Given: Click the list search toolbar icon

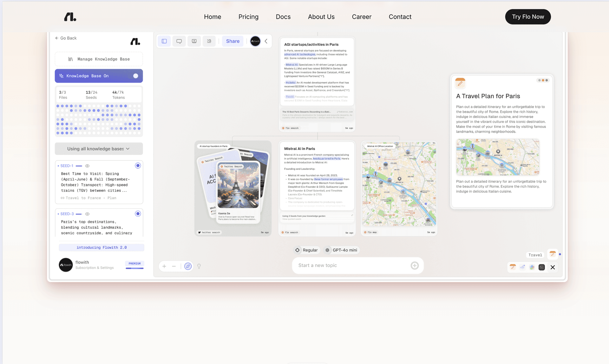Looking at the screenshot, I should (209, 41).
